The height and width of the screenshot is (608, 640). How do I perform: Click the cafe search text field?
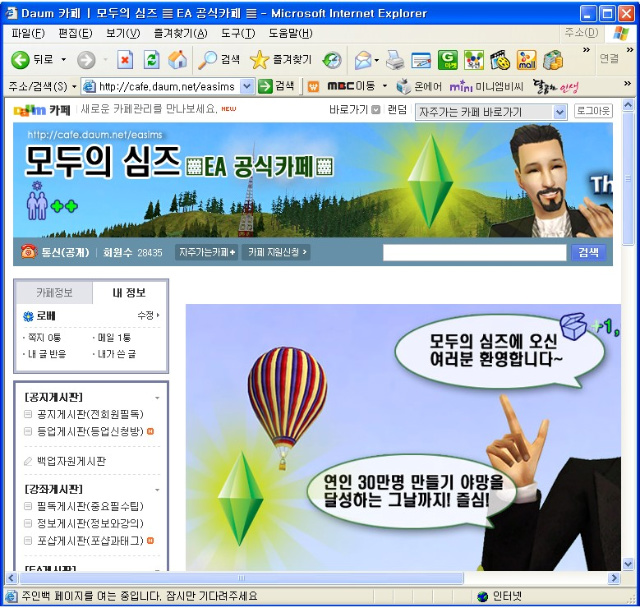[x=474, y=252]
